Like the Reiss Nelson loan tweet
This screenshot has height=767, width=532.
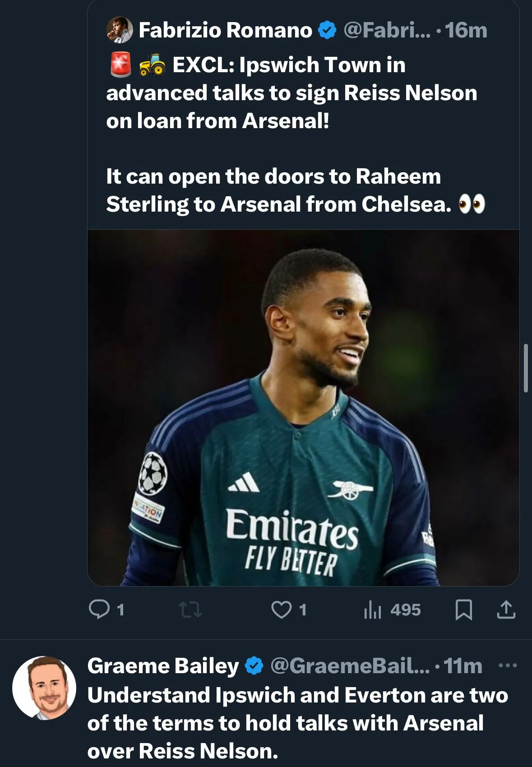pos(281,610)
